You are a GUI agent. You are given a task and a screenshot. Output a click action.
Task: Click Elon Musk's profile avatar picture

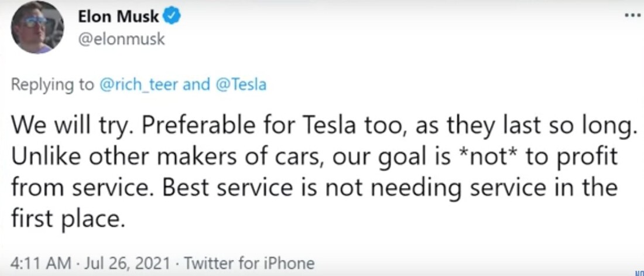[37, 28]
